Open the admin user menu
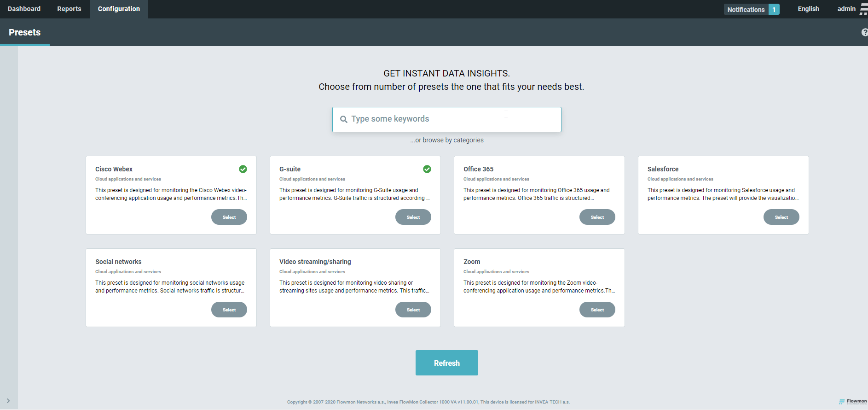 coord(846,9)
